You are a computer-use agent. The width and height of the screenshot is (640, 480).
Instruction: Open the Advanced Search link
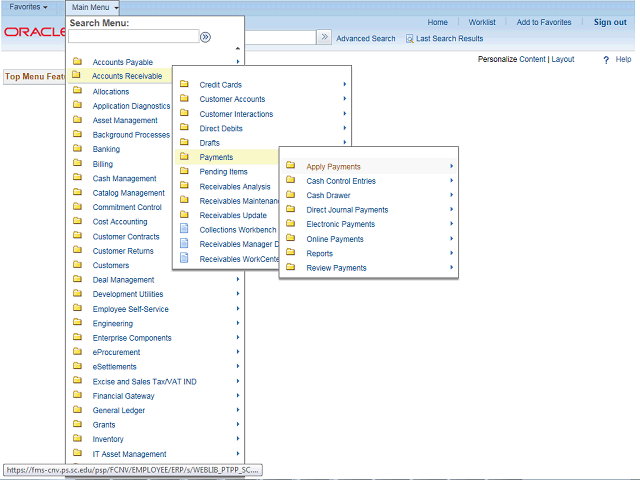click(x=365, y=39)
